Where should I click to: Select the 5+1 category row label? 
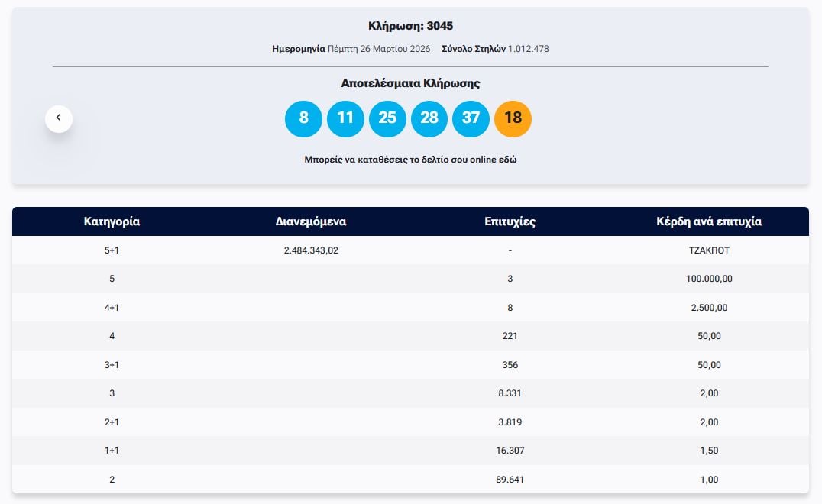(x=112, y=250)
